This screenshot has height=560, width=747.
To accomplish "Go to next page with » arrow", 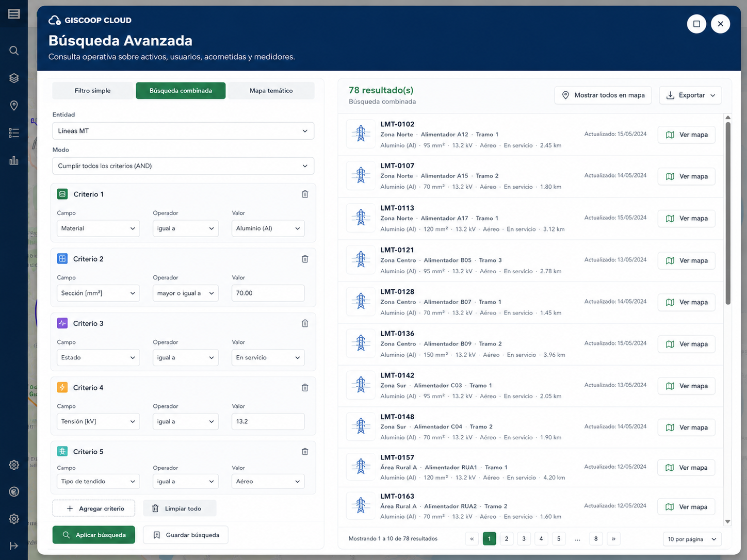I will pyautogui.click(x=613, y=539).
